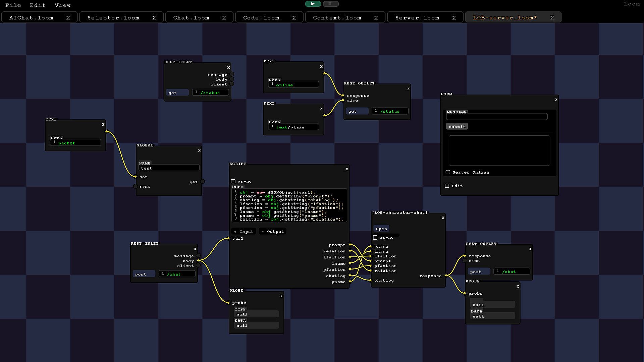Enable async checkbox in Script node

pos(233,181)
